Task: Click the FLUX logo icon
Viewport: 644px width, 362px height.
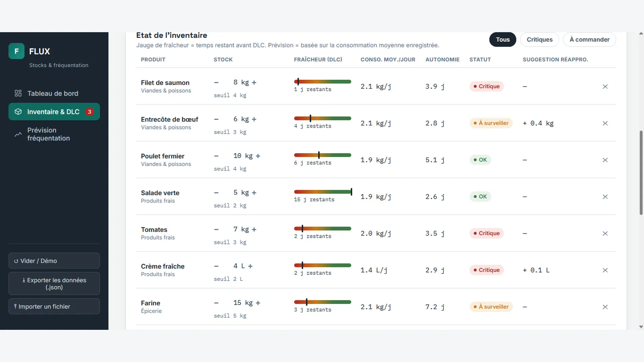Action: [16, 51]
